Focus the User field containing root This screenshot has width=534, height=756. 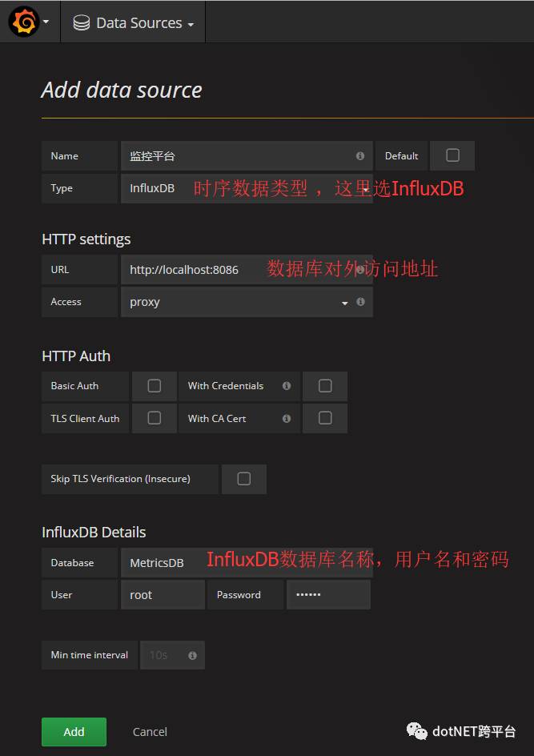(x=163, y=595)
